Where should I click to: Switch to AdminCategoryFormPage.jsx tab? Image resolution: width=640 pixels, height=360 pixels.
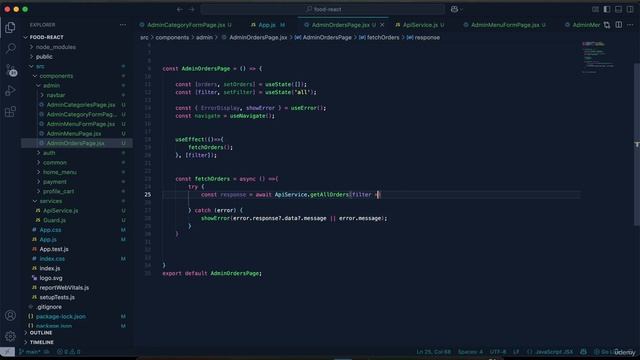tap(186, 25)
